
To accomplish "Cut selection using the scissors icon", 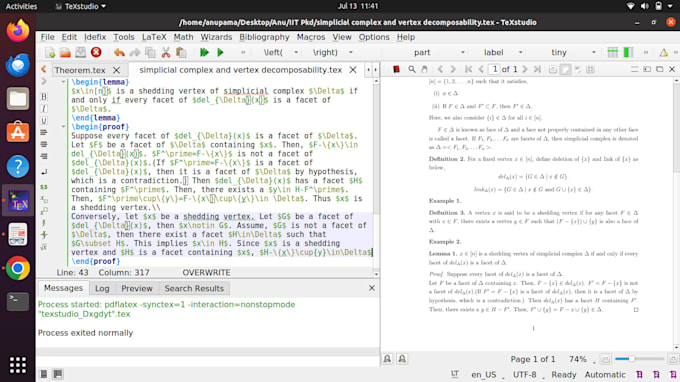I will tap(166, 52).
